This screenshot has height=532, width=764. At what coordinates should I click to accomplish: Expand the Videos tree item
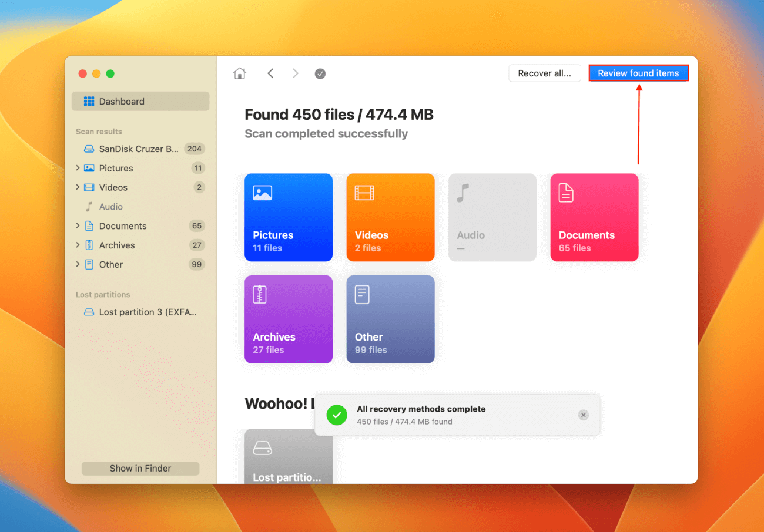[x=78, y=187]
